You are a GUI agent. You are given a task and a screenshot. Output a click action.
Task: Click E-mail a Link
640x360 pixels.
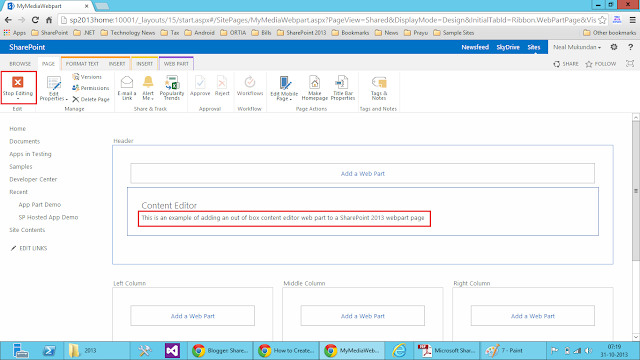pos(127,88)
